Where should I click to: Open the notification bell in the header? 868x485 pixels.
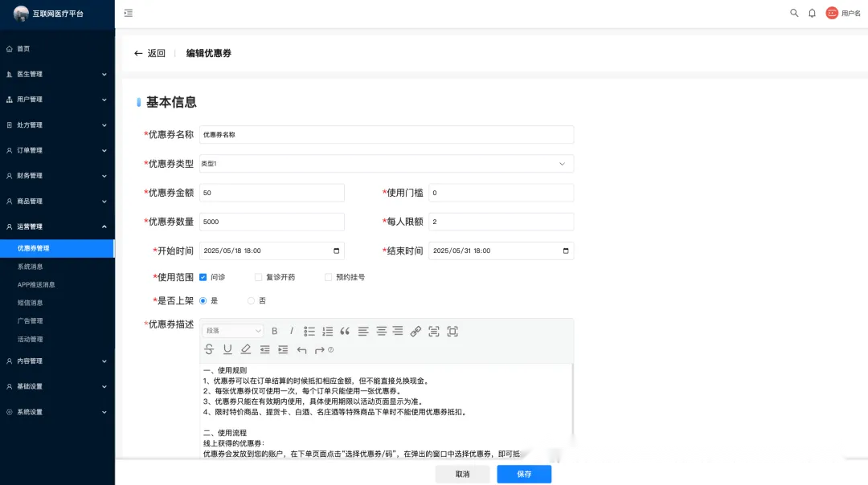coord(812,13)
